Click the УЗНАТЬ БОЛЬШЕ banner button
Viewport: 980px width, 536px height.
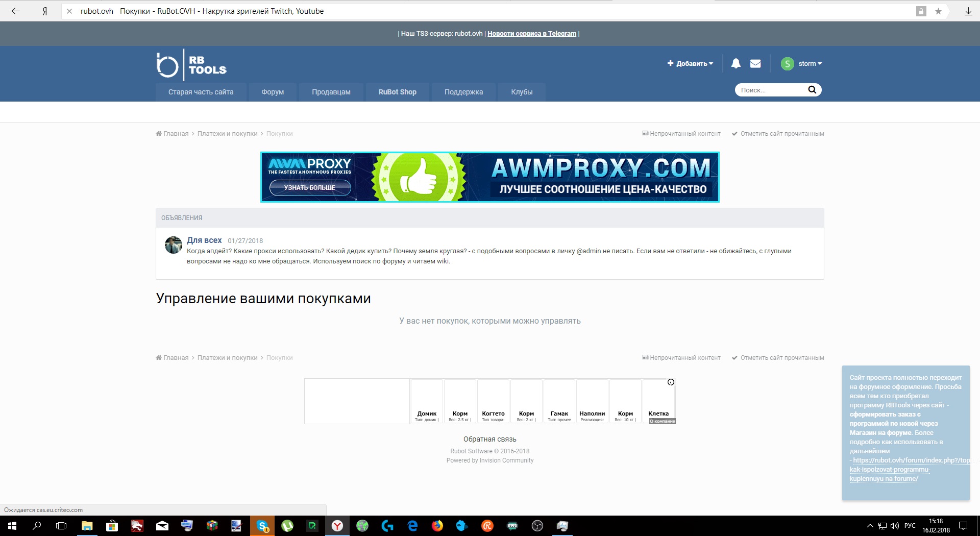click(310, 188)
